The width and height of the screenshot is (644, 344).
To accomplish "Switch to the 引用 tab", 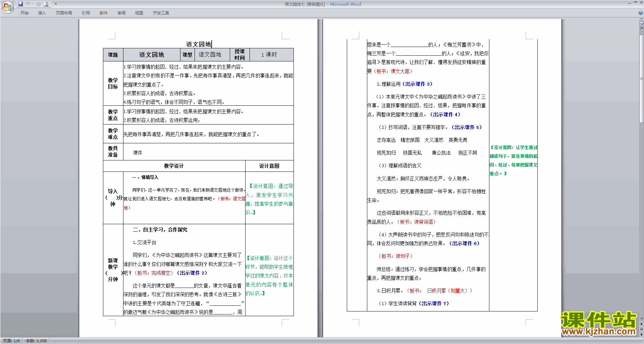I will click(x=86, y=13).
